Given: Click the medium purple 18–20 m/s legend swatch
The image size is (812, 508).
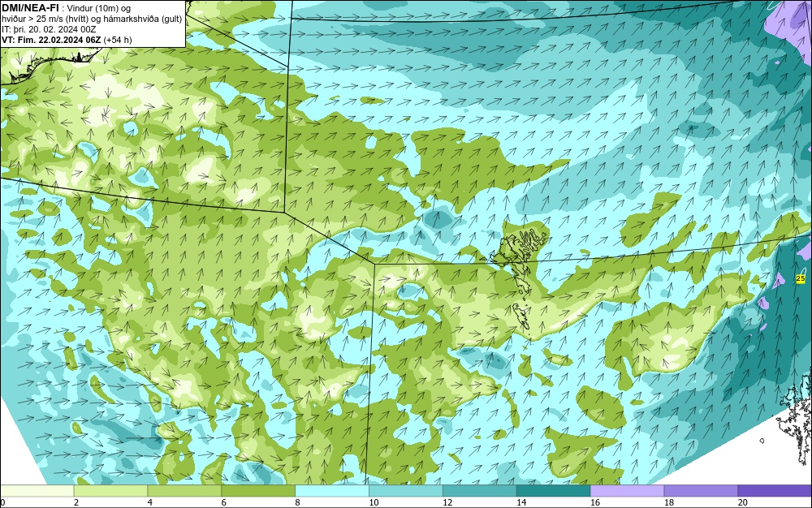Looking at the screenshot, I should click(x=702, y=491).
